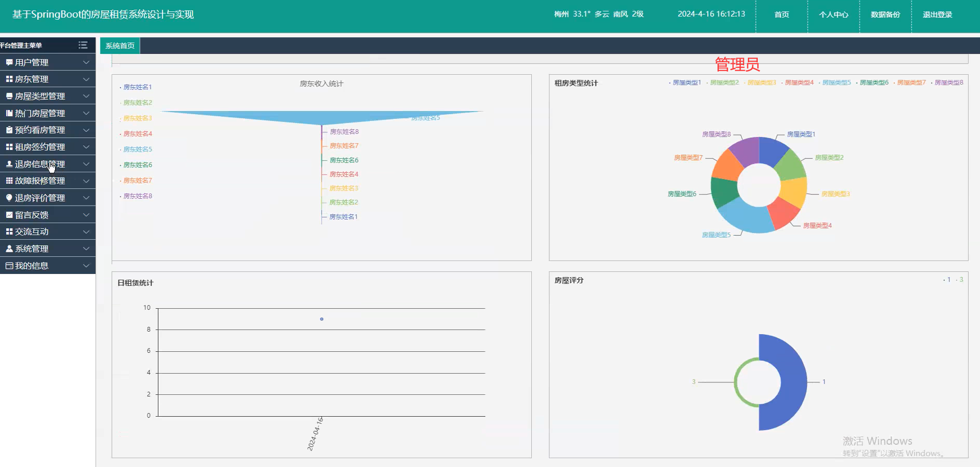Click the 日租赁统计 chart title
Viewport: 980px width, 467px height.
(135, 283)
